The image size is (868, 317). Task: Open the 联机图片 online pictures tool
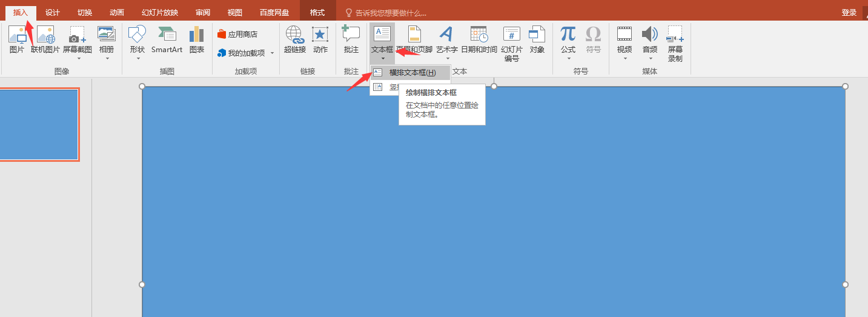[x=45, y=40]
